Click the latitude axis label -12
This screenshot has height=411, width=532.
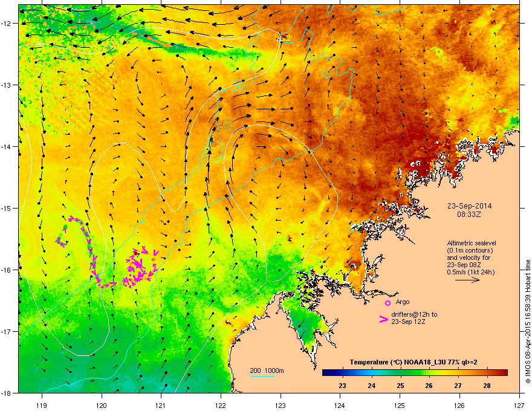(x=7, y=24)
